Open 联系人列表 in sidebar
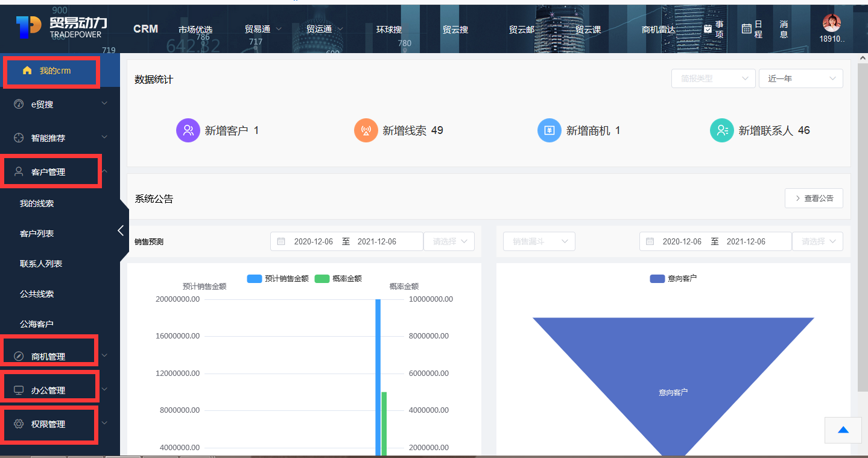 pos(41,264)
